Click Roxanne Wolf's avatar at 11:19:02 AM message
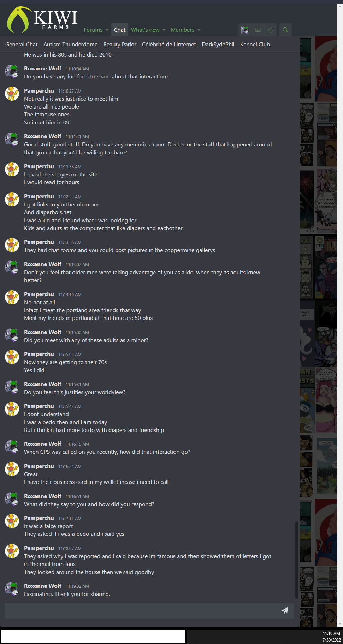The width and height of the screenshot is (343, 644). pos(12,589)
